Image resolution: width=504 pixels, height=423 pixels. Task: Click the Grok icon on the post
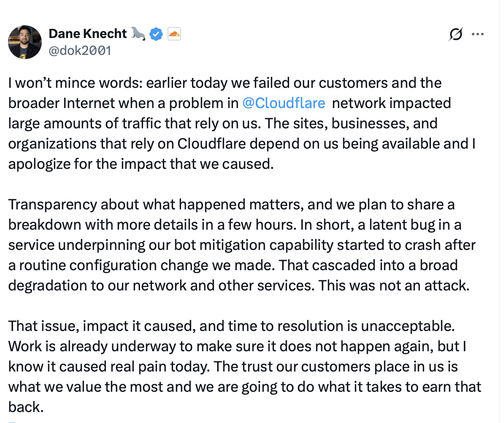[456, 34]
